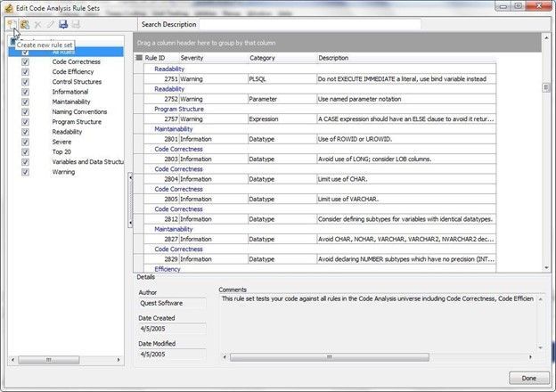Click the grid scroll up arrow
This screenshot has height=392, width=556.
click(x=546, y=37)
